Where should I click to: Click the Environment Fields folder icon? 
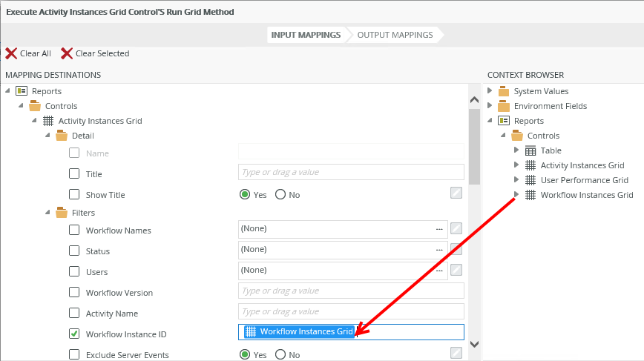504,106
